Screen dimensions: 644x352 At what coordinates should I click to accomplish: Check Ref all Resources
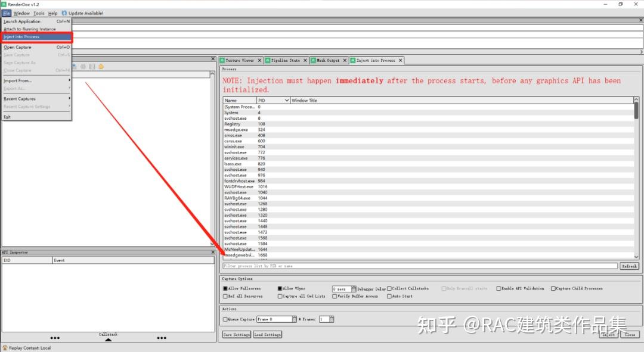(x=225, y=296)
